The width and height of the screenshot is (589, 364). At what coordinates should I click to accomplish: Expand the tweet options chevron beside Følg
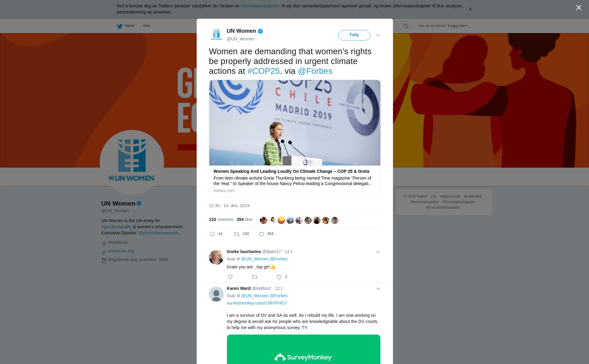(x=378, y=35)
